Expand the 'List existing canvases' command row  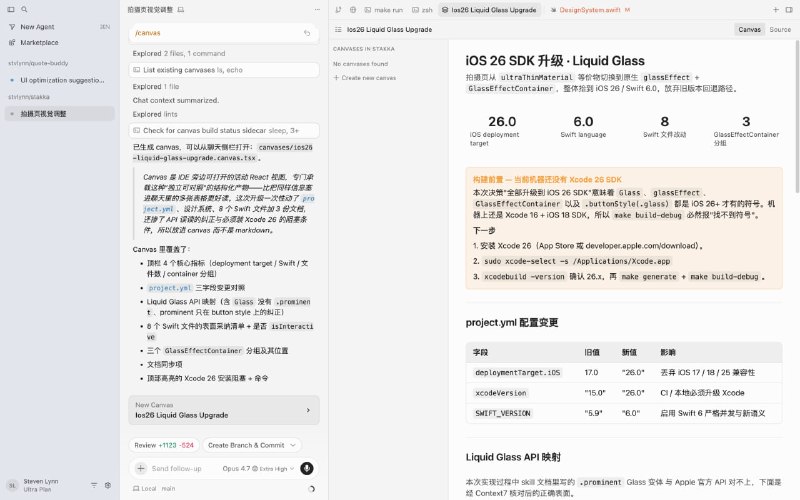click(224, 70)
